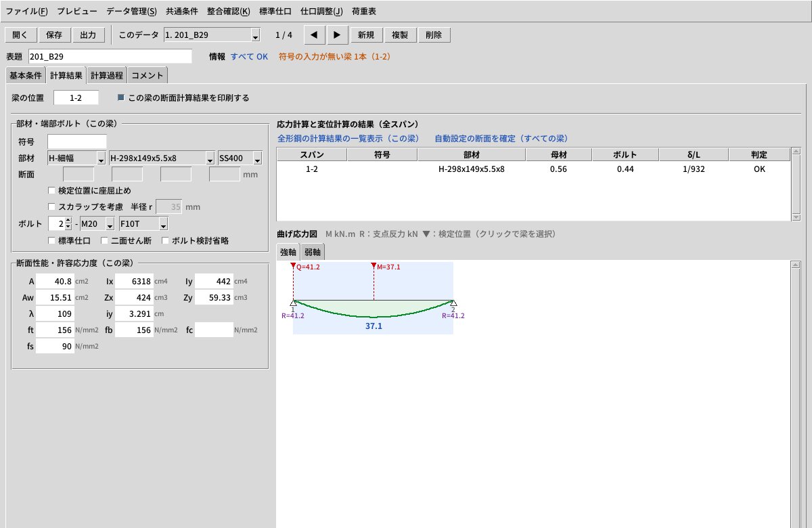Click 自動設定の断面を確定 link
This screenshot has height=528, width=812.
click(x=501, y=138)
